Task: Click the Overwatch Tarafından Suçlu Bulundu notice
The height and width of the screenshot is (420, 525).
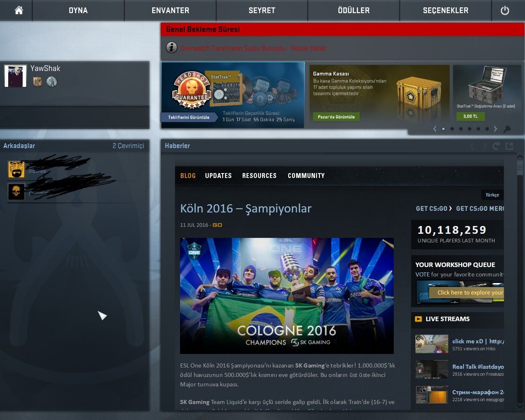Action: click(253, 48)
